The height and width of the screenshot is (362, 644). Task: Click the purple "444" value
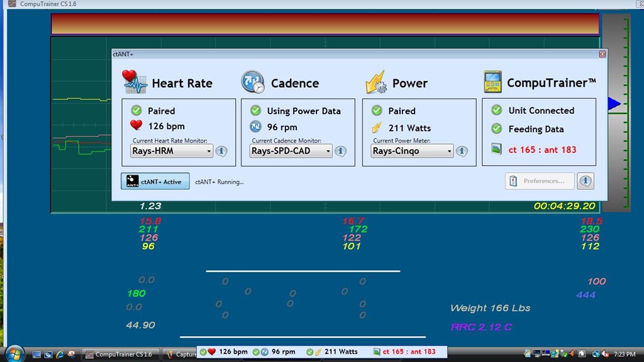[586, 295]
